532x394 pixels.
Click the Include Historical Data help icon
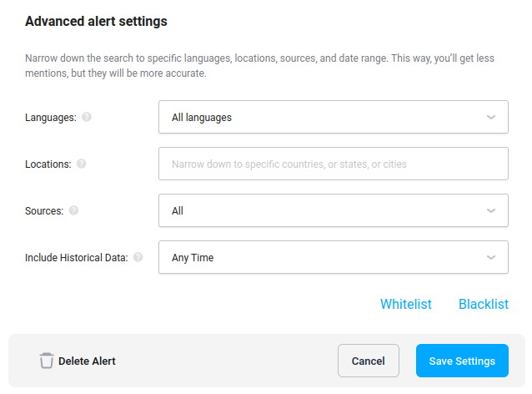(x=138, y=257)
